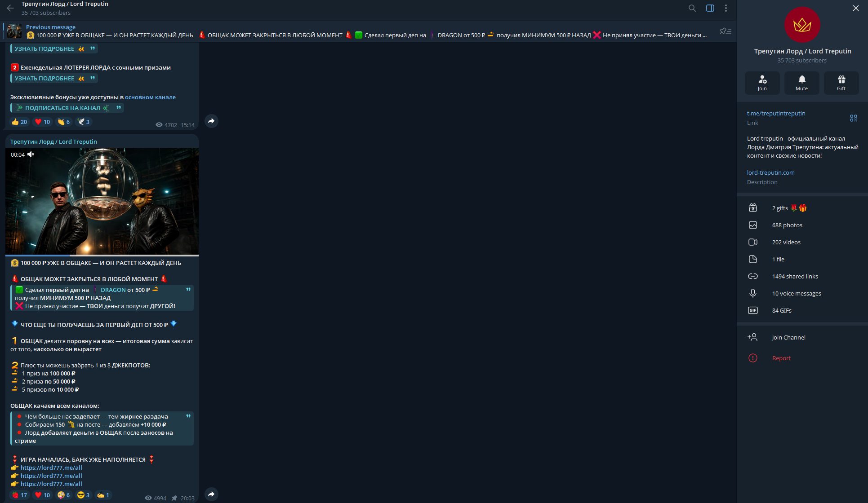Screen dimensions: 868x503
Task: Open lord-treputin.com website link
Action: tap(771, 172)
